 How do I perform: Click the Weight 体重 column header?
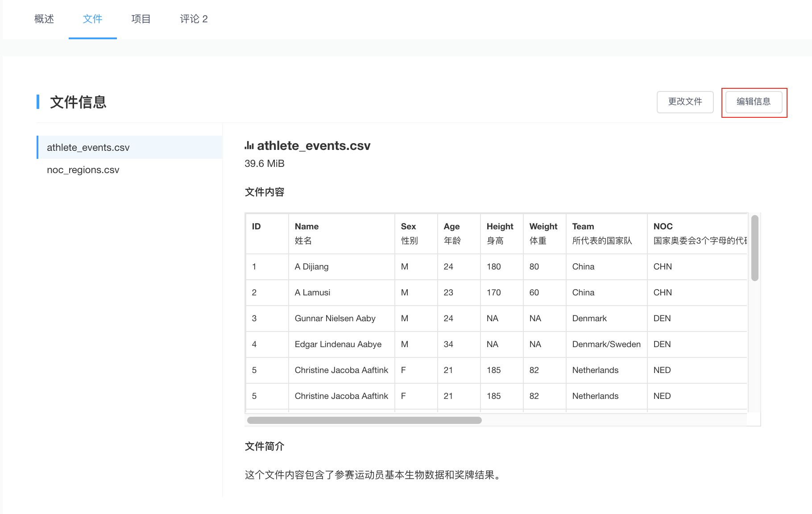click(x=544, y=233)
